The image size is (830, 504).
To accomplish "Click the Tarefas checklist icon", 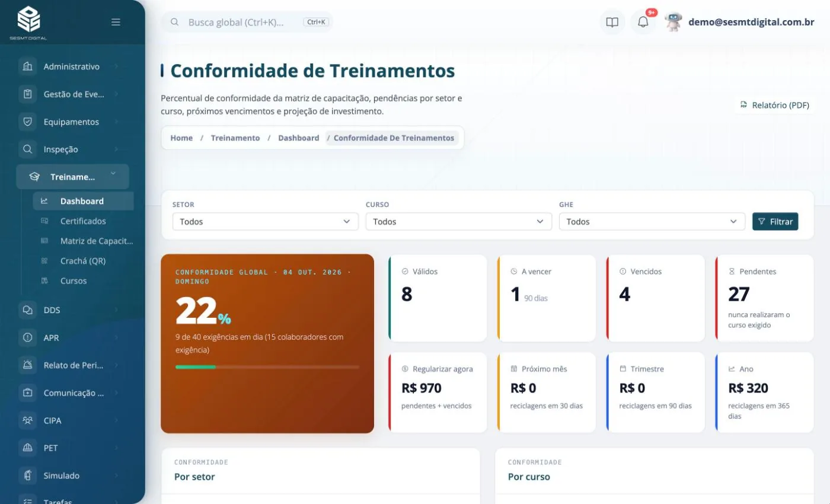I will coord(27,501).
